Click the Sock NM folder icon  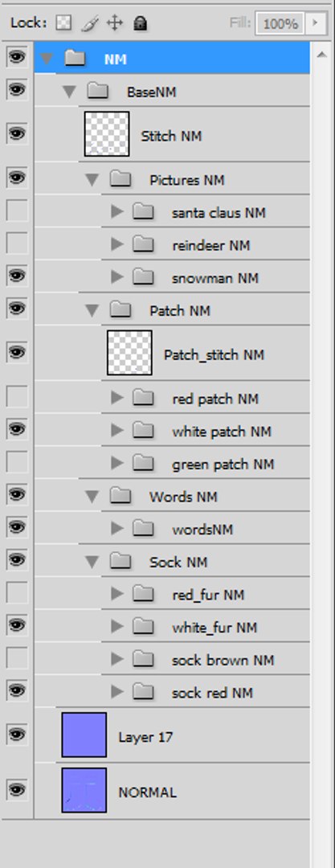[x=121, y=562]
